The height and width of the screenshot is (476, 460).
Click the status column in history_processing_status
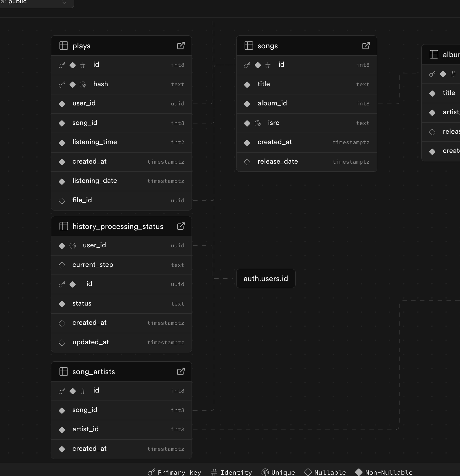[x=121, y=304]
